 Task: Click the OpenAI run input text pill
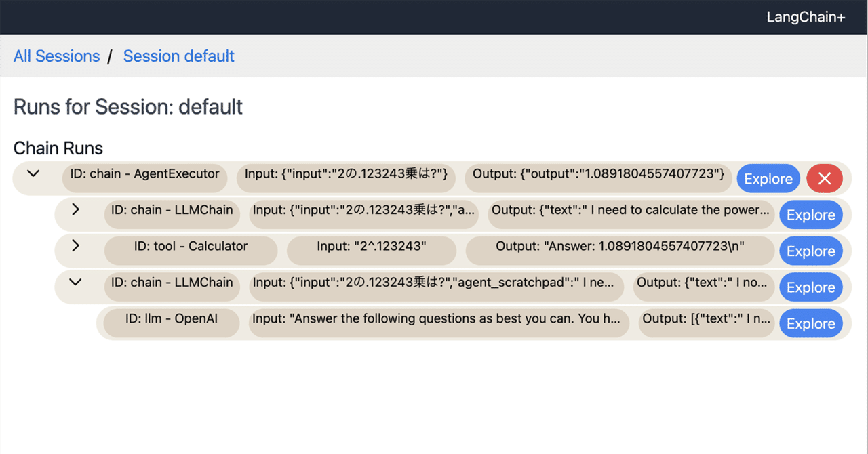tap(437, 323)
